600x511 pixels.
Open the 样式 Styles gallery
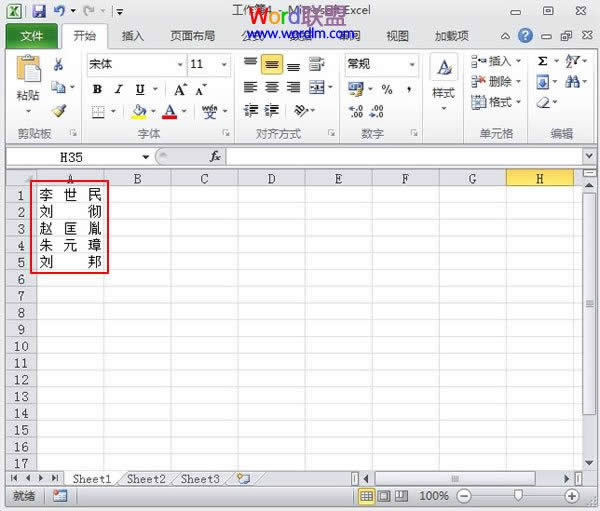coord(443,82)
